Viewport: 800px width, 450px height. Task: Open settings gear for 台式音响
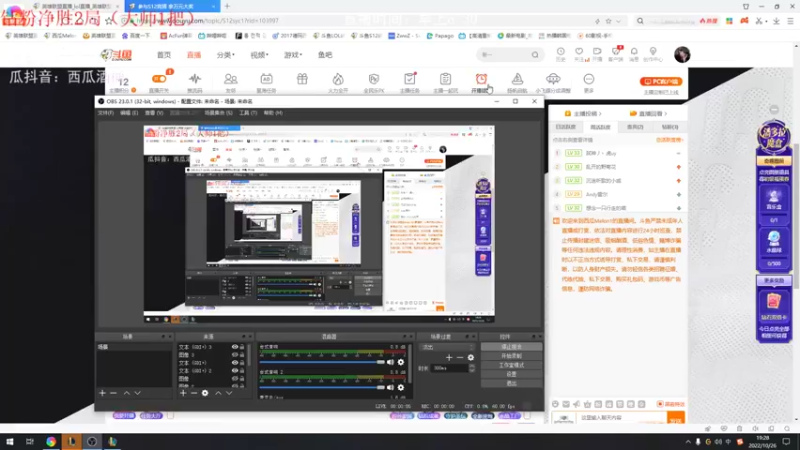coord(401,362)
